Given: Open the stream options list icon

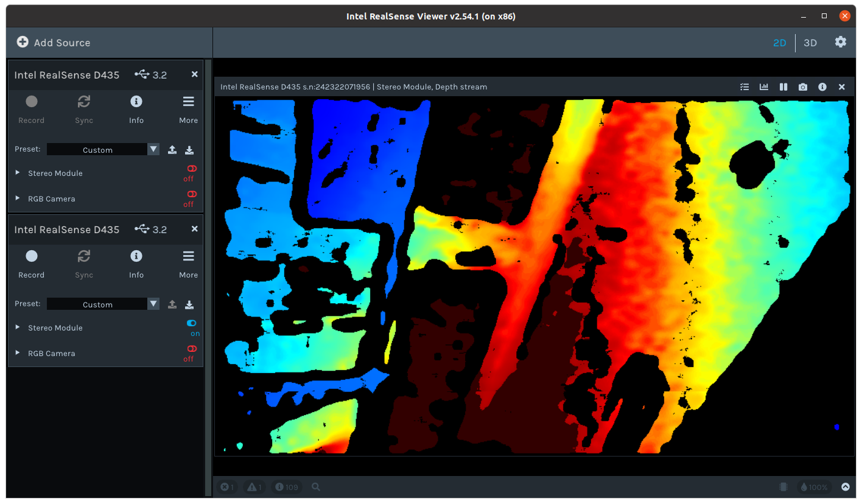Looking at the screenshot, I should point(745,86).
